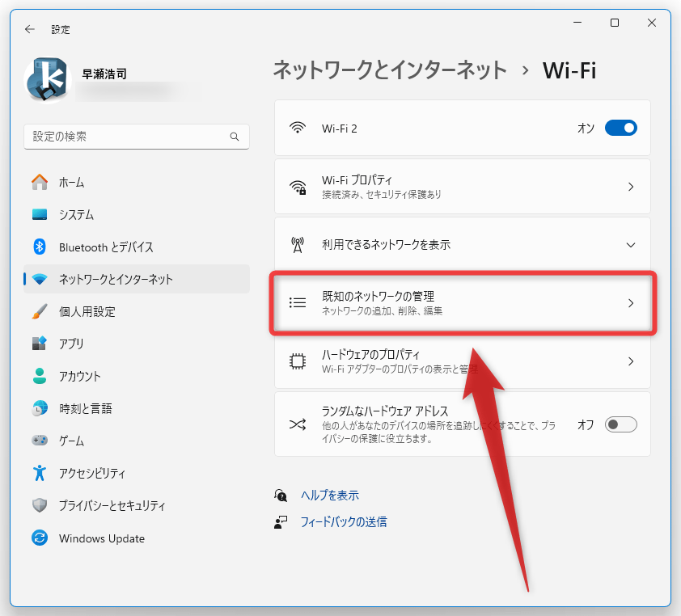Viewport: 681px width, 616px height.
Task: Select 時刻と言語 label in sidebar
Action: click(86, 408)
